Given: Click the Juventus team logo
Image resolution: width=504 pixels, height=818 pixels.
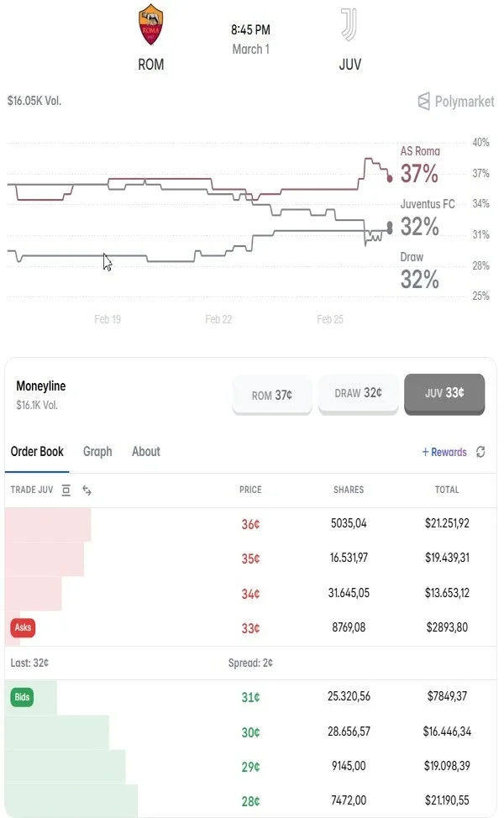Looking at the screenshot, I should (349, 25).
